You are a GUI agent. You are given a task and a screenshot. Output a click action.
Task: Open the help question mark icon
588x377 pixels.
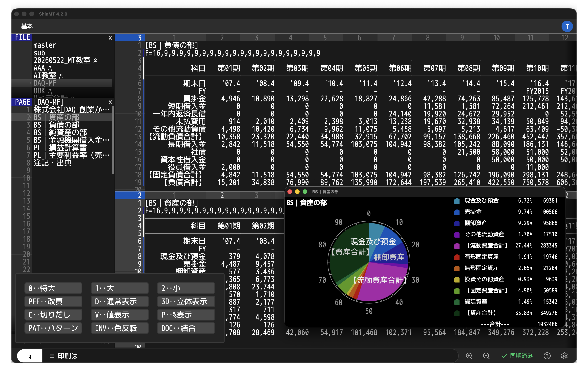point(547,356)
